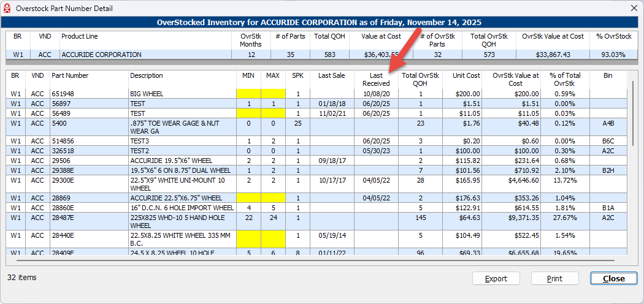Click the Unit Cost column header
Image resolution: width=644 pixels, height=304 pixels.
tap(466, 76)
